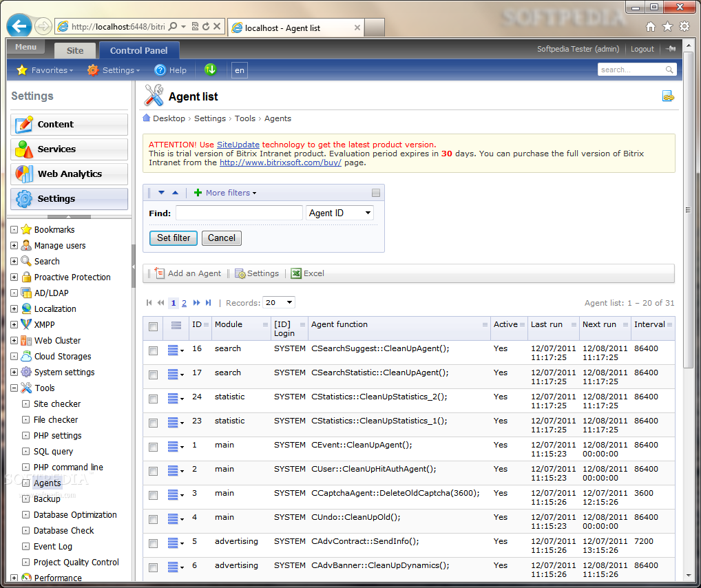701x588 pixels.
Task: Switch to the Site tab
Action: 74,50
